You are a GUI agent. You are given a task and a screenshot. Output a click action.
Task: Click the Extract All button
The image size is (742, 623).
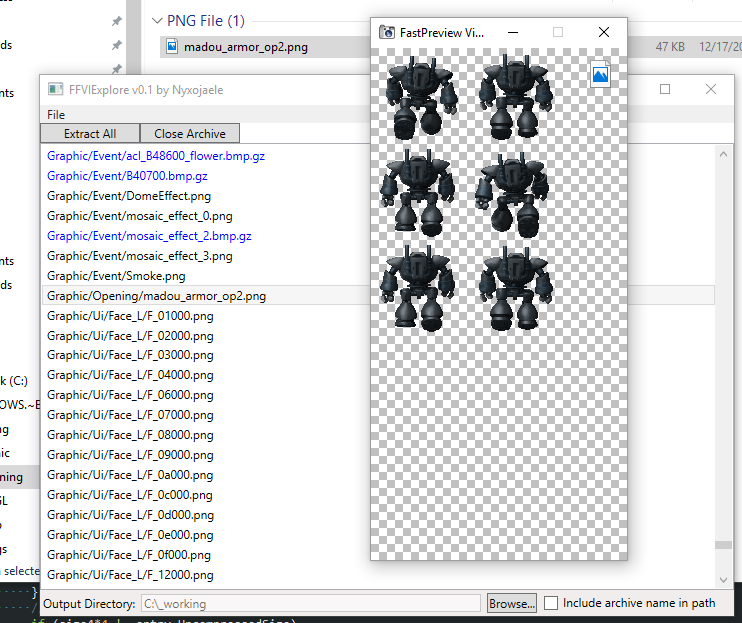tap(90, 133)
